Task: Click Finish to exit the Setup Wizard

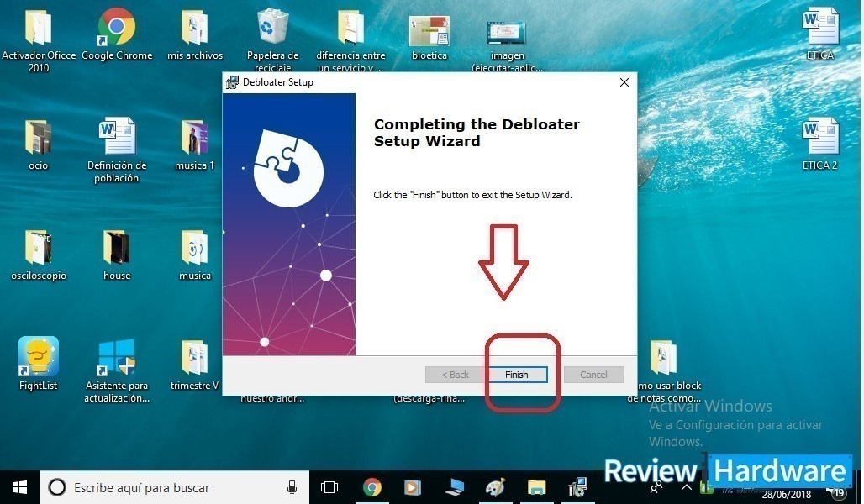Action: [516, 375]
